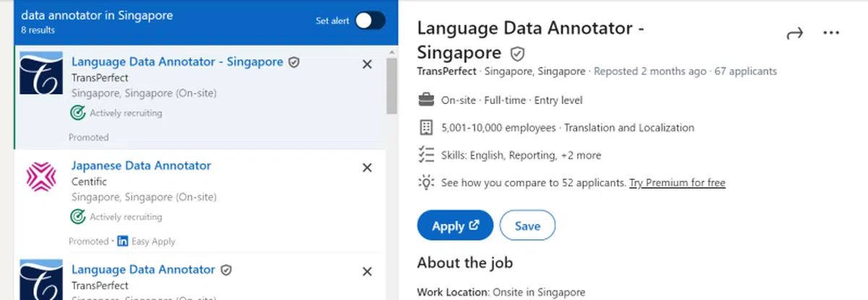
Task: Click the building icon beside employee count
Action: coord(426,128)
